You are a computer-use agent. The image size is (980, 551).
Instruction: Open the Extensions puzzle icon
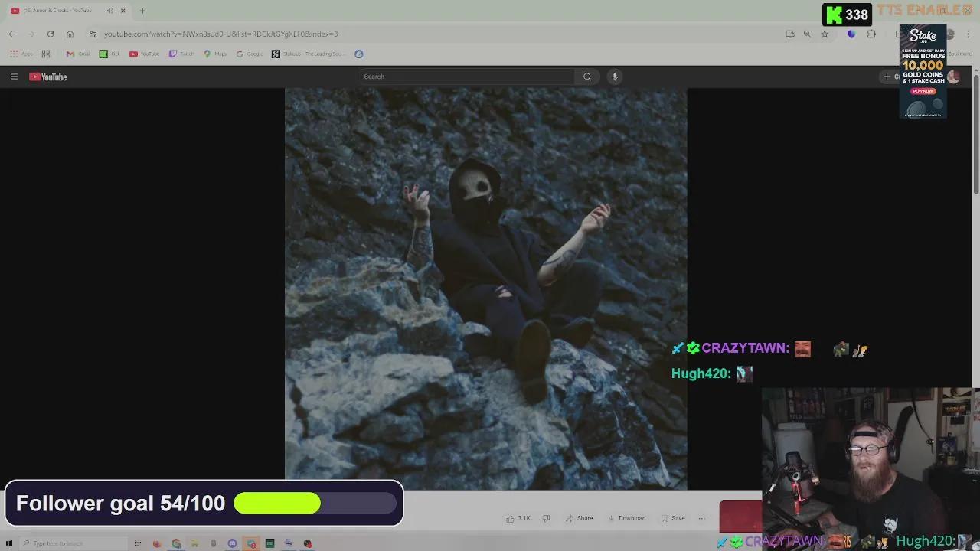(871, 34)
